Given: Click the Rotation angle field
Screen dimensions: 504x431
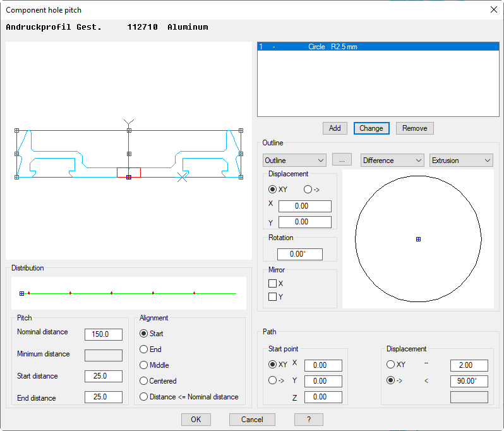Looking at the screenshot, I should pyautogui.click(x=299, y=254).
